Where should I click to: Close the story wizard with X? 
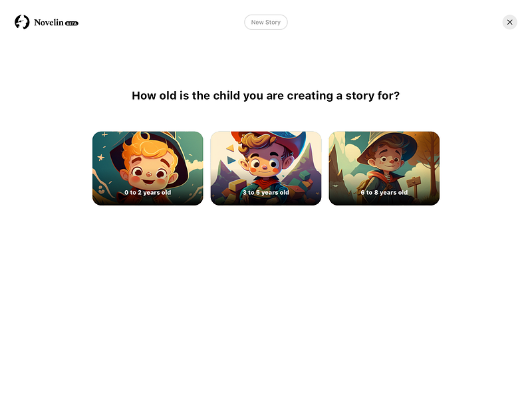pos(509,22)
